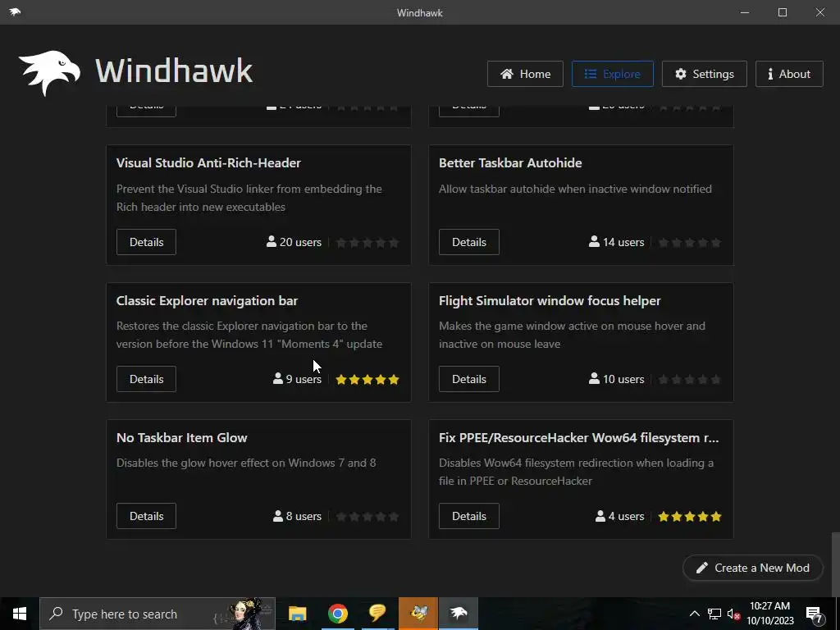Click user icon beside 14 users
Screen dimensions: 840x630
(594, 242)
